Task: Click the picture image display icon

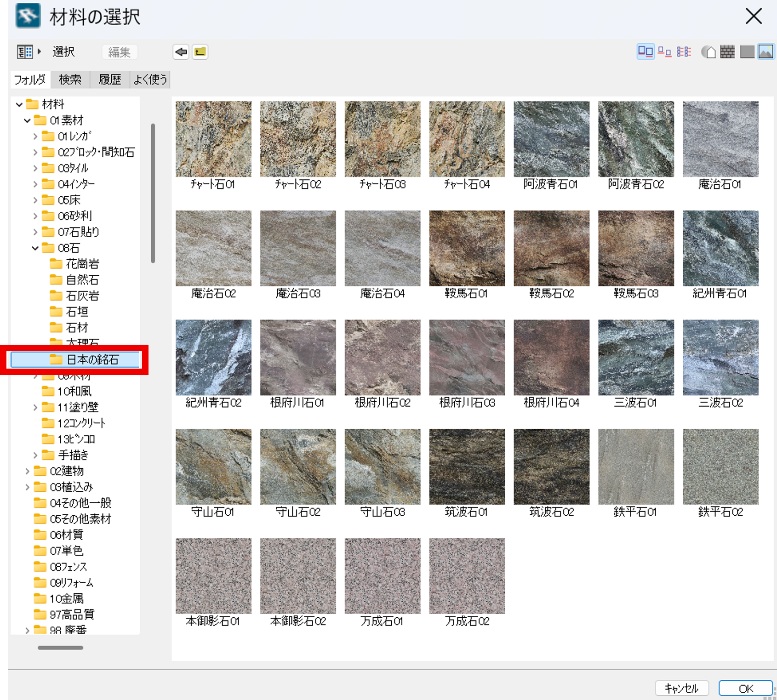Action: [766, 52]
